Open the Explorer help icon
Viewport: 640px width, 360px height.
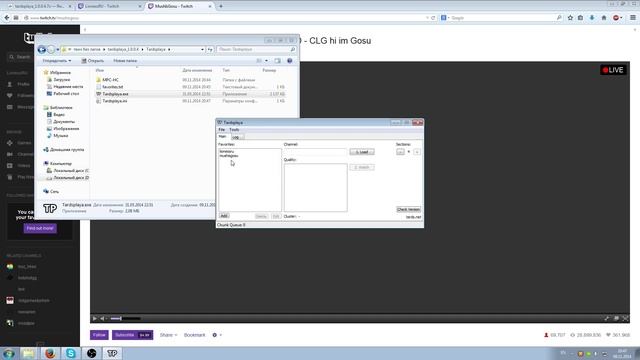point(289,61)
